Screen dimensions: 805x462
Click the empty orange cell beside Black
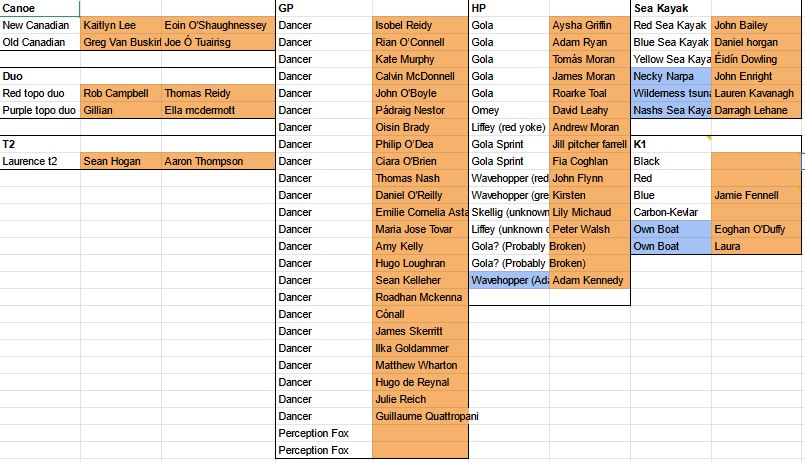tap(756, 161)
